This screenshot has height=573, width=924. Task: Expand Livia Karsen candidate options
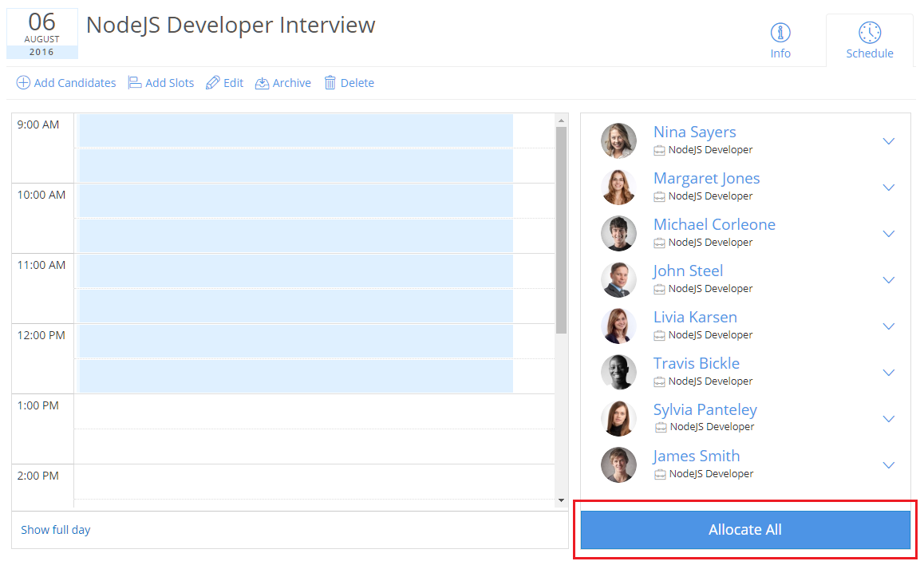[889, 326]
